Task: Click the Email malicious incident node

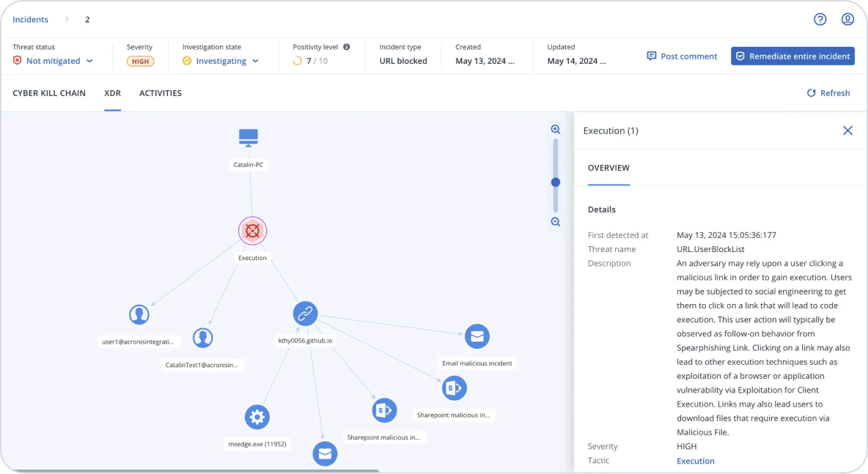Action: [477, 336]
